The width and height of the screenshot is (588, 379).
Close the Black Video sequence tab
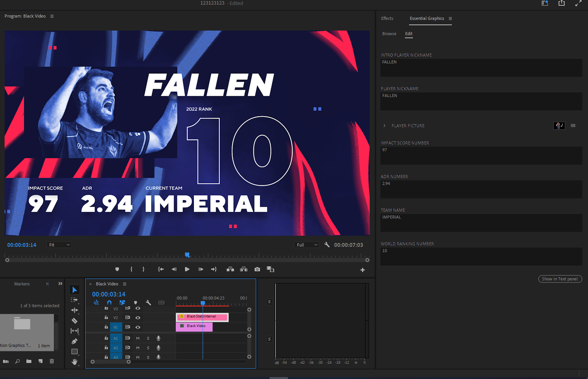tap(91, 284)
